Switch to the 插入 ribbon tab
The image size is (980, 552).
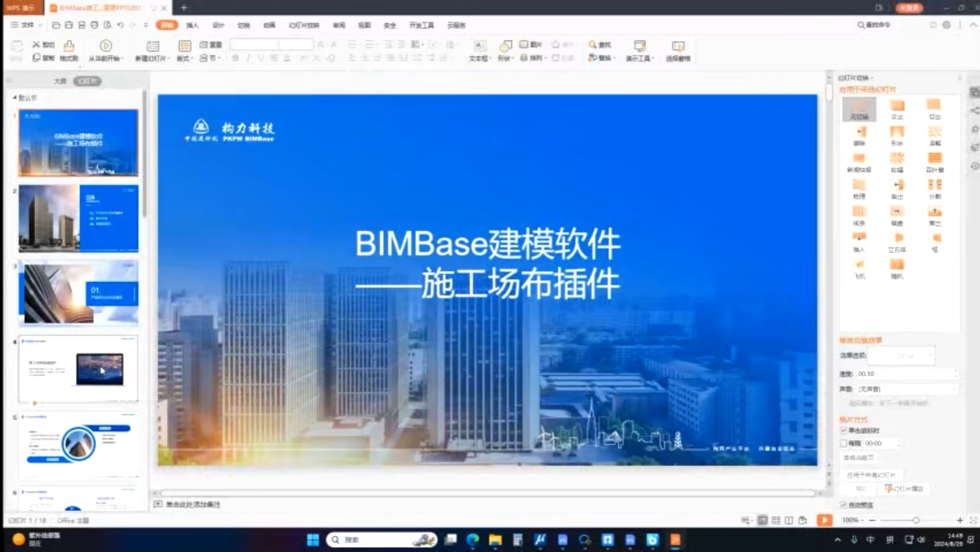click(x=192, y=25)
